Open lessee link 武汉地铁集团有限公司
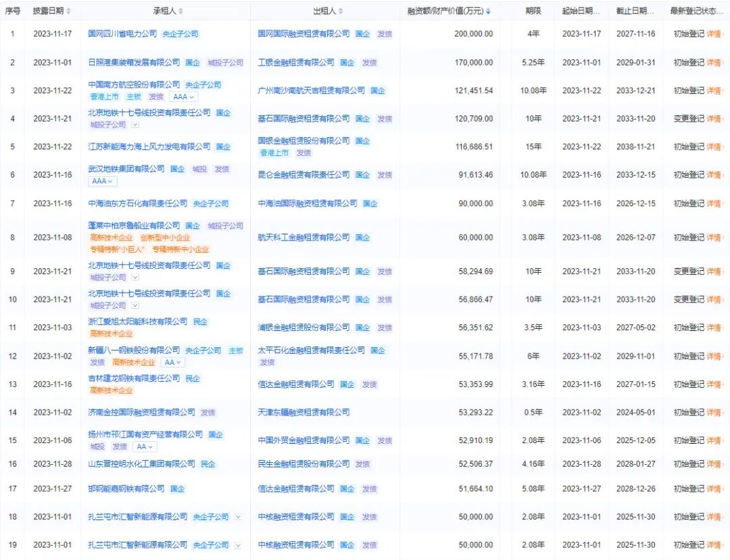 click(x=126, y=169)
